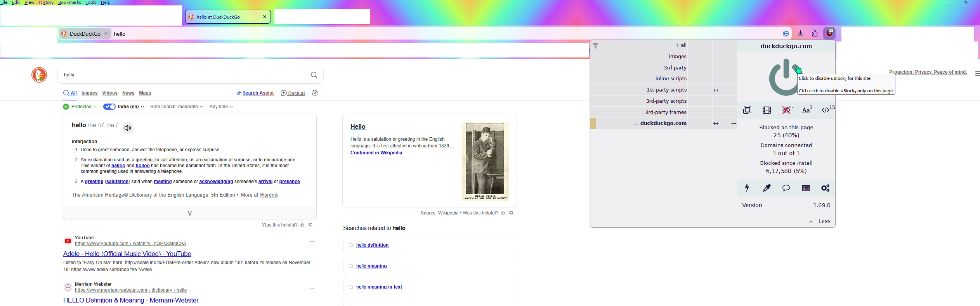Open the uBlock dashboard settings gears
This screenshot has height=306, width=980.
(826, 188)
